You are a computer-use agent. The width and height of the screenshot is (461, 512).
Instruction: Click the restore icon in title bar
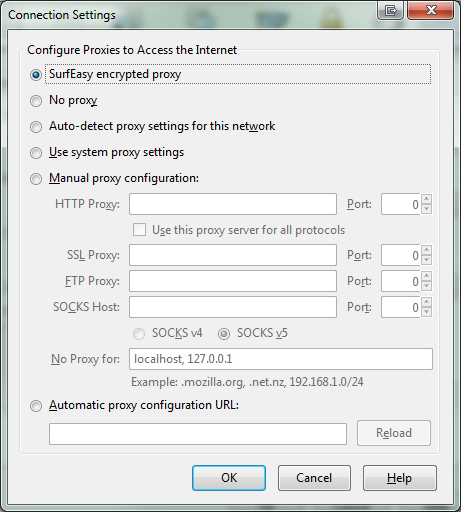[390, 11]
